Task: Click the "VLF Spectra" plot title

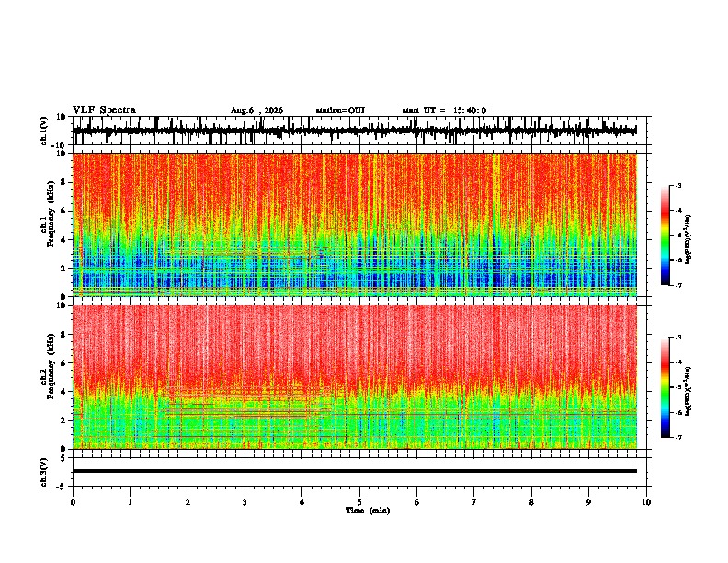Action: coord(104,110)
